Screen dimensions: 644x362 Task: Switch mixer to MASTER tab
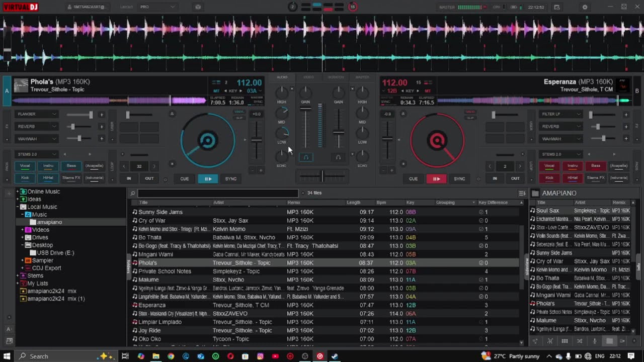click(x=362, y=77)
